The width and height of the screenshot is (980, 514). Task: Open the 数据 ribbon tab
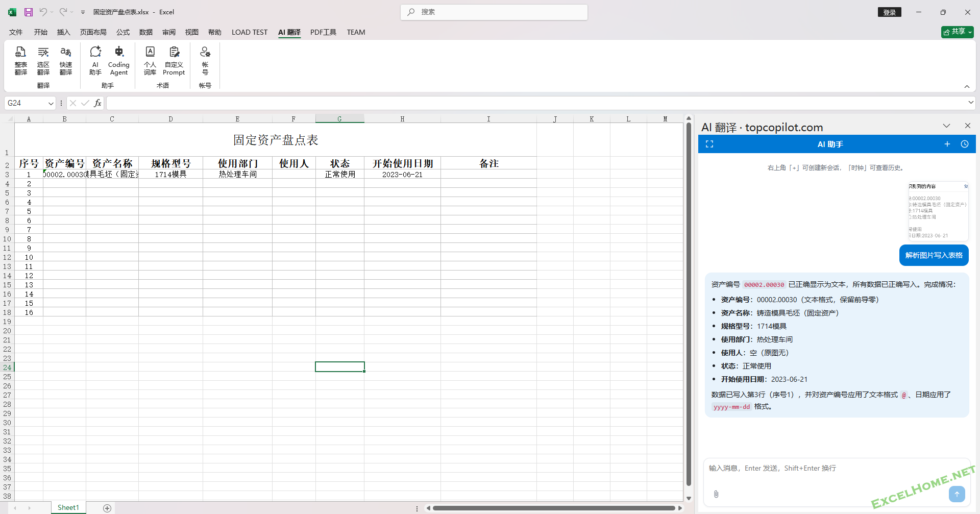point(146,32)
